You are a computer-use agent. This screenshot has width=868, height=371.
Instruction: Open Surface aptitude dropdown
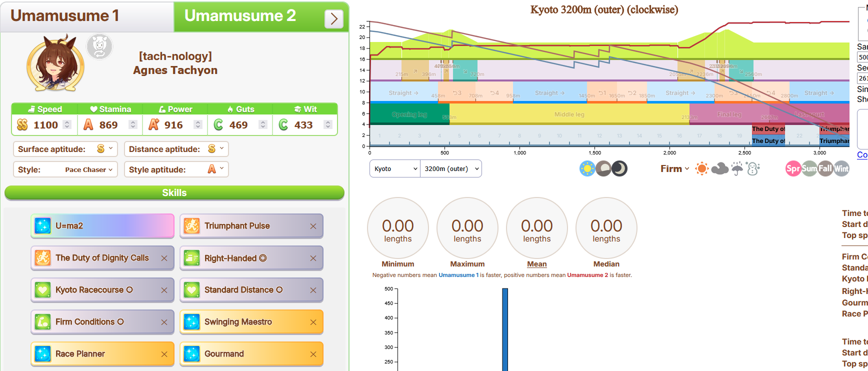(x=65, y=149)
